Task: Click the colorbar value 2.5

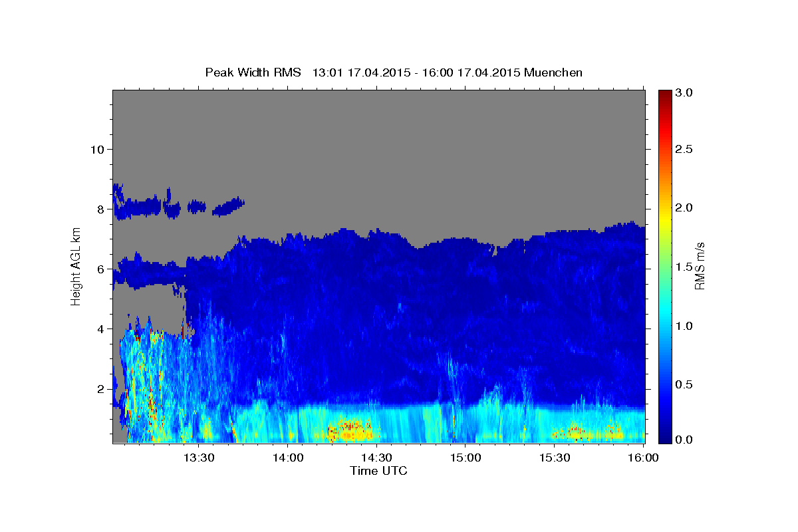Action: [x=684, y=149]
